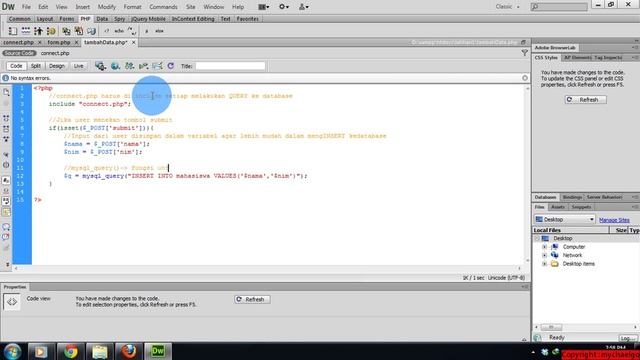Click the W3C validation icon
Viewport: 640px width, 360px height.
143,66
